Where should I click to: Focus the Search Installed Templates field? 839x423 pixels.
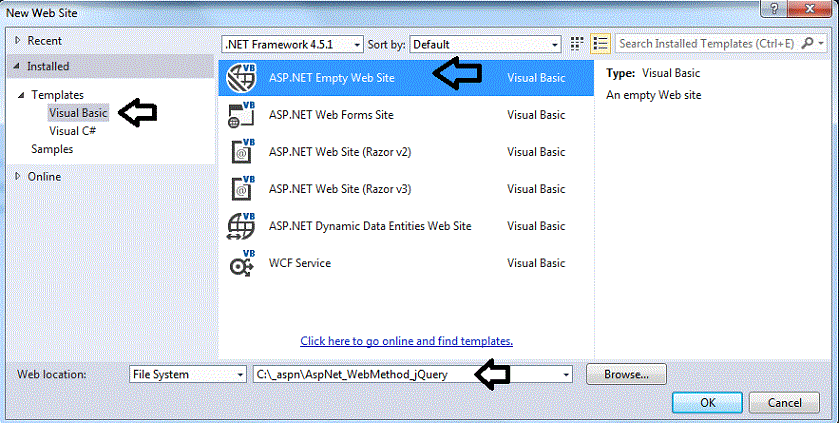click(x=707, y=44)
